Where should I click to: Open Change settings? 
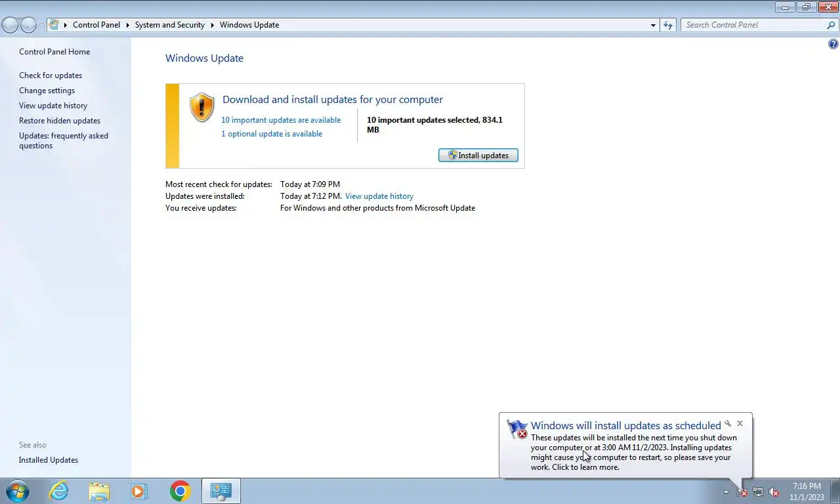click(x=47, y=91)
